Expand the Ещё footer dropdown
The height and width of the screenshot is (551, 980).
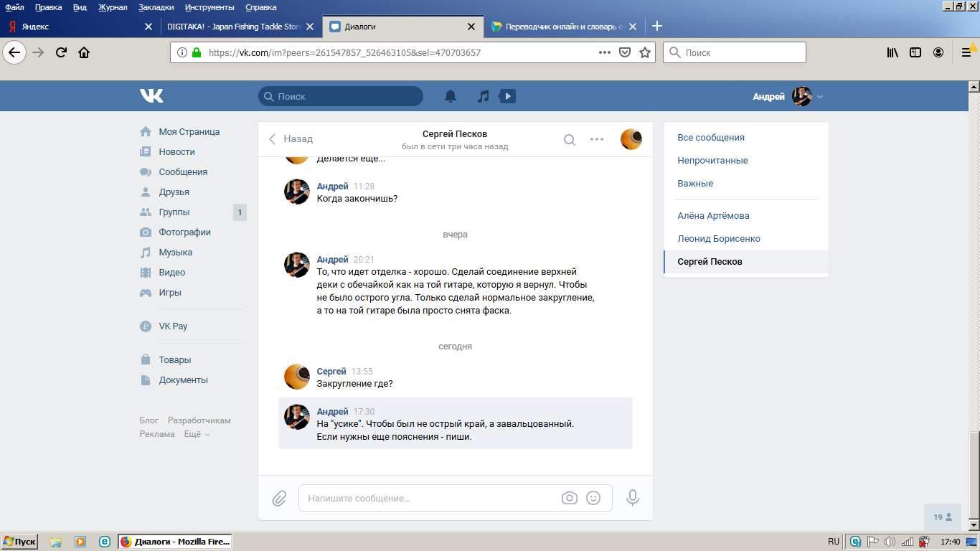pos(197,434)
